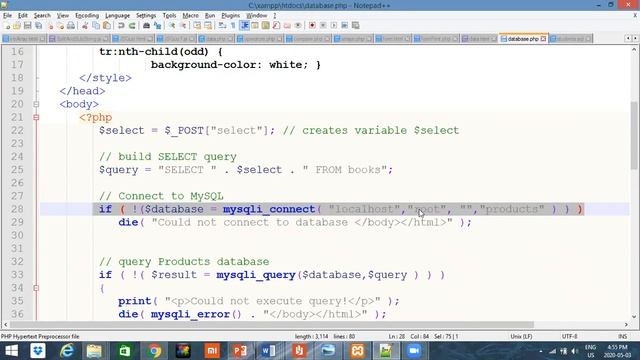Open the Windows Start button
The image size is (640, 360).
(11, 351)
